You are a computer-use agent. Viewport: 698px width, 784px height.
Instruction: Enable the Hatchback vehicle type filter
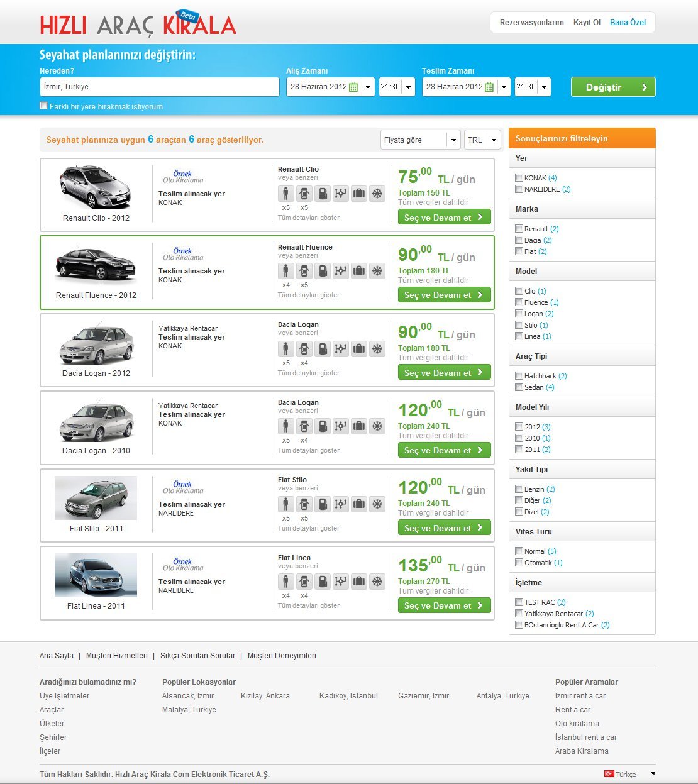(519, 376)
